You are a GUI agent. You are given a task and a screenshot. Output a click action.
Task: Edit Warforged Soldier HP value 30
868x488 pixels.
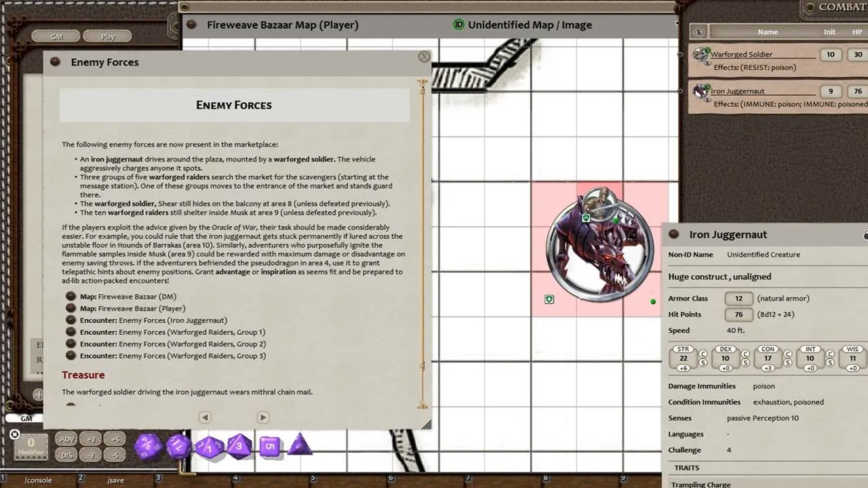(858, 55)
